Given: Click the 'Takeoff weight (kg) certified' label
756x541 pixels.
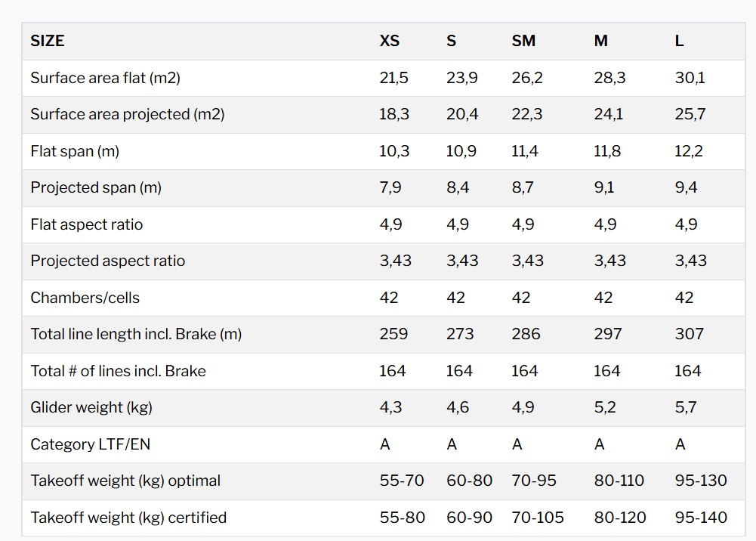Looking at the screenshot, I should click(128, 518).
